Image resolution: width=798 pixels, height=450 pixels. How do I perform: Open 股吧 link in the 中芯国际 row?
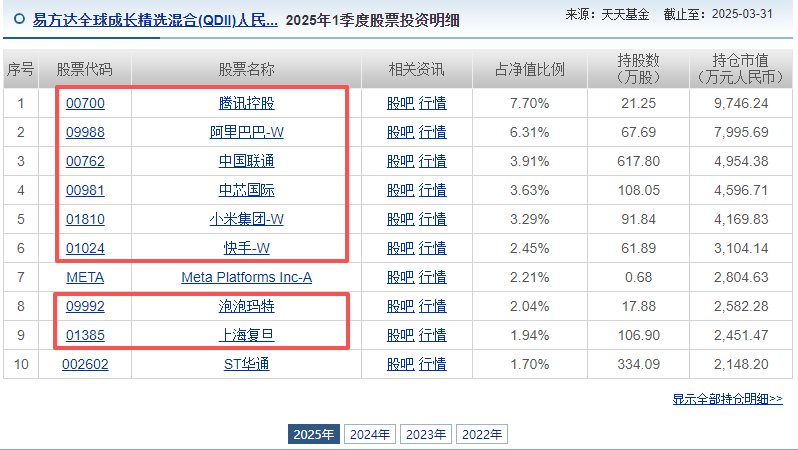(x=401, y=190)
